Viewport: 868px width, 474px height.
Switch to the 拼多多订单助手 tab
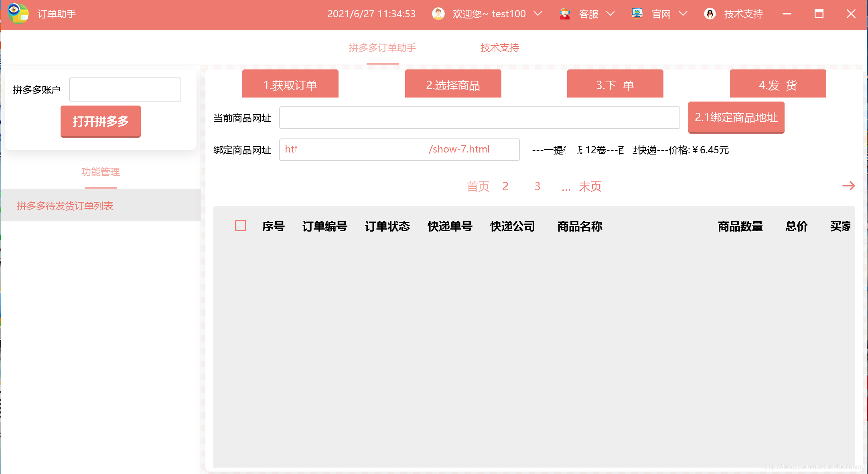[x=382, y=48]
